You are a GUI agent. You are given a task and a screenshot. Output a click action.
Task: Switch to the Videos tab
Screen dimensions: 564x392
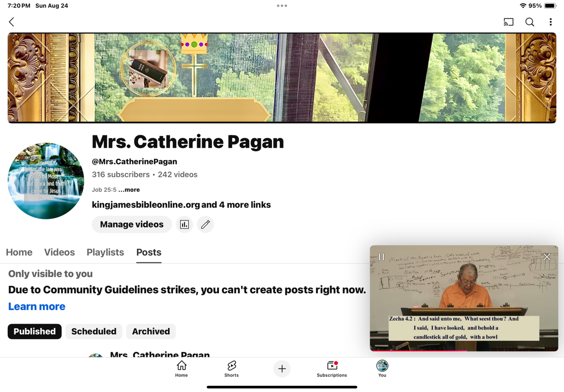(59, 252)
